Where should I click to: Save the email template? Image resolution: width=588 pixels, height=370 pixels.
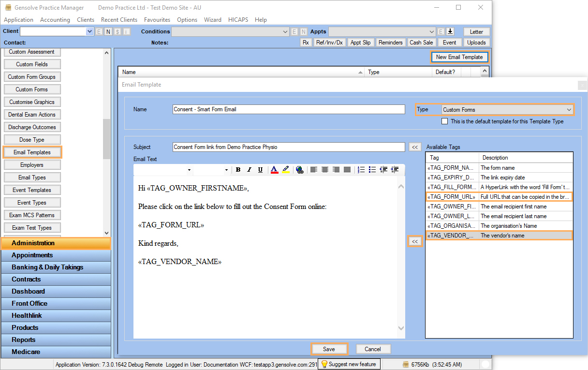point(329,349)
